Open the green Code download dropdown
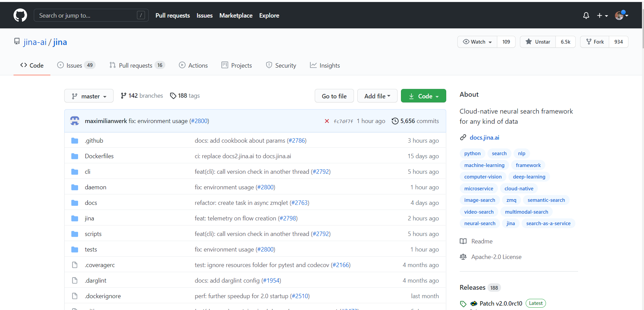This screenshot has width=644, height=310. click(424, 96)
